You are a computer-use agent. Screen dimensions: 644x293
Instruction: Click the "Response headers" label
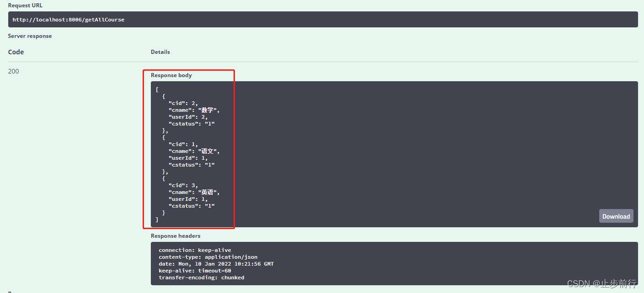[176, 236]
